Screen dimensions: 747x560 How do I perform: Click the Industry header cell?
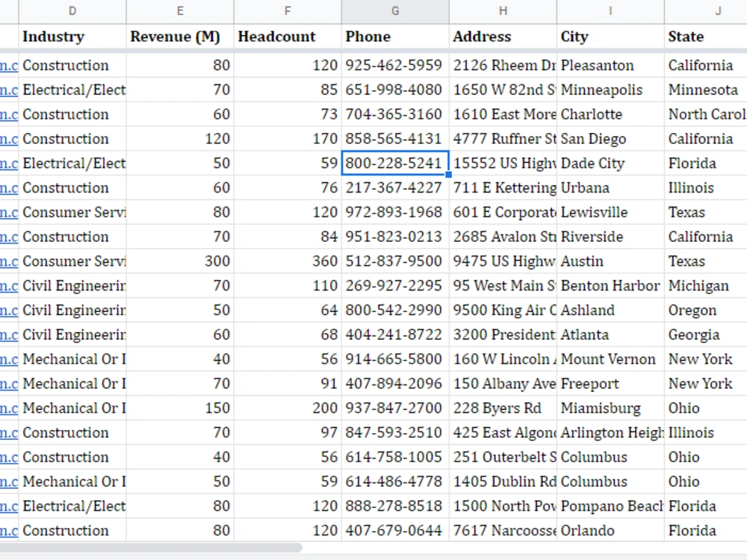pos(72,36)
